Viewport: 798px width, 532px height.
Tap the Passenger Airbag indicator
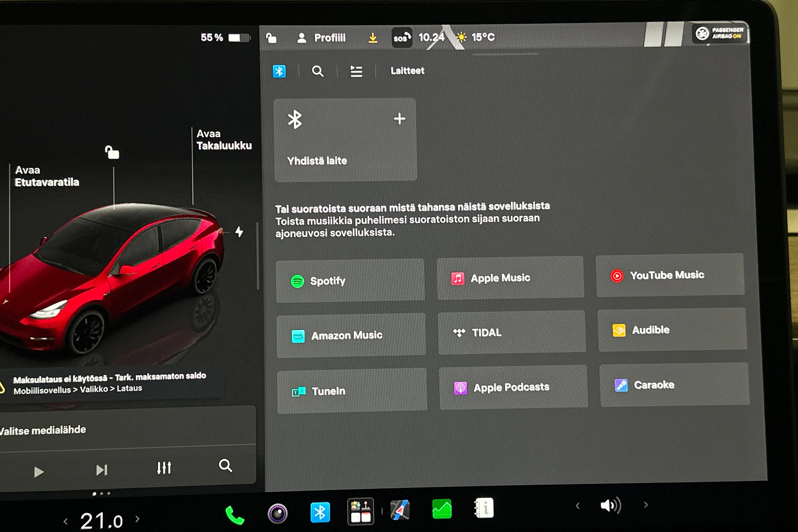point(720,33)
